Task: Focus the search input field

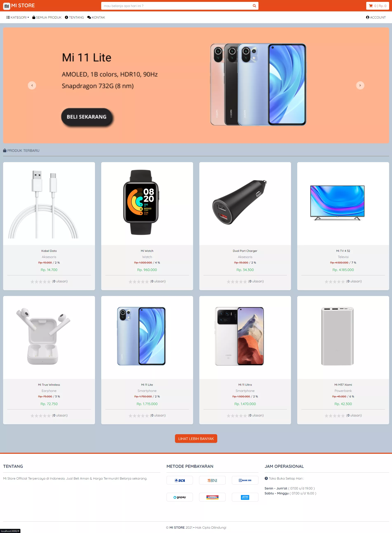Action: (x=177, y=6)
